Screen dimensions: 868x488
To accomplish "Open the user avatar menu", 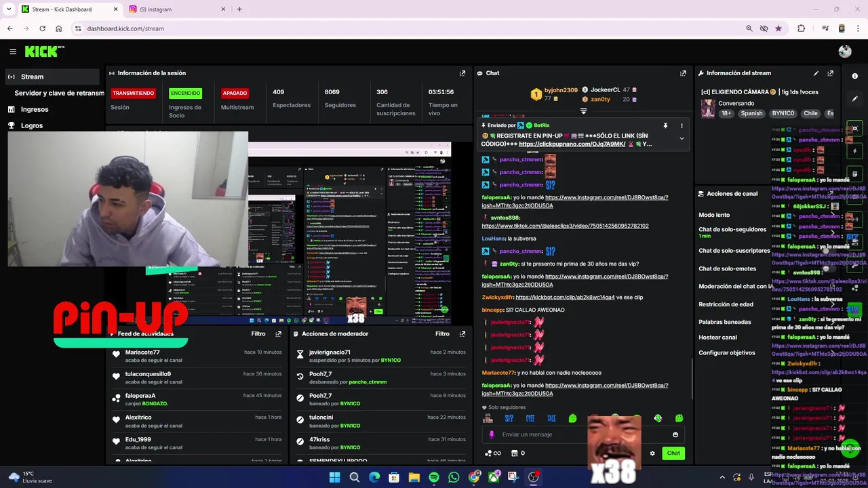I will [844, 52].
